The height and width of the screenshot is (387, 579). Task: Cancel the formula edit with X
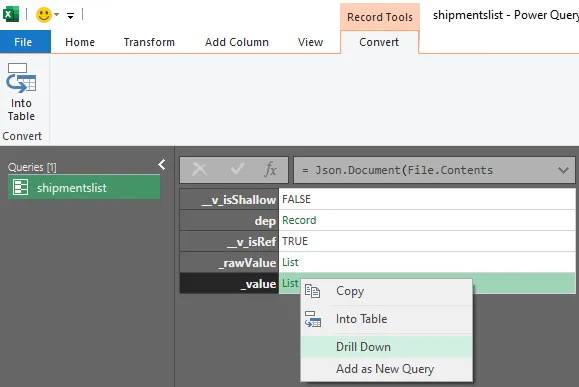click(x=199, y=170)
